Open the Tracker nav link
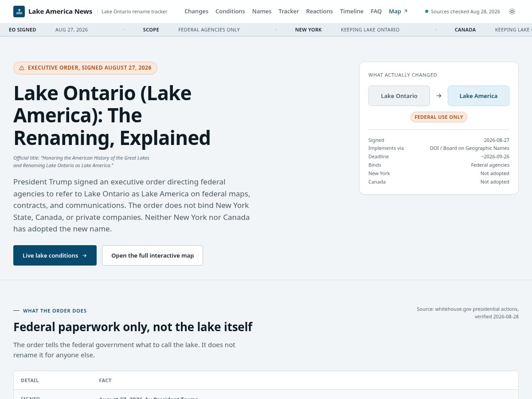 pyautogui.click(x=289, y=11)
